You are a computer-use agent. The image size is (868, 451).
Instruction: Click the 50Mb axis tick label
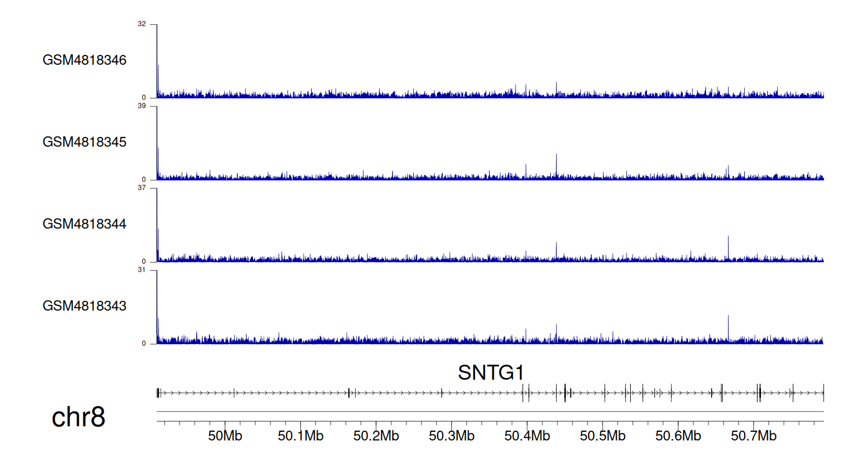[x=225, y=435]
